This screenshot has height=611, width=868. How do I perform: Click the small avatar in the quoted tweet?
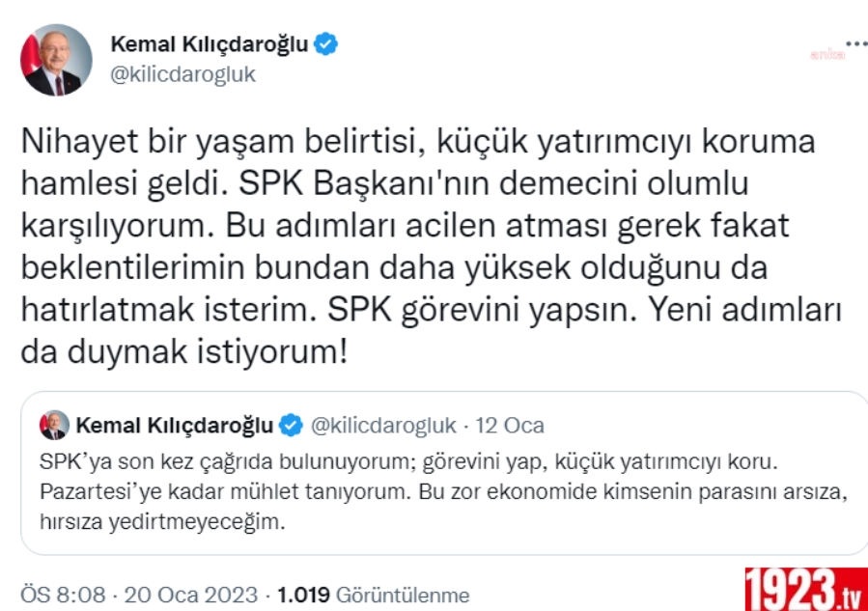click(54, 425)
